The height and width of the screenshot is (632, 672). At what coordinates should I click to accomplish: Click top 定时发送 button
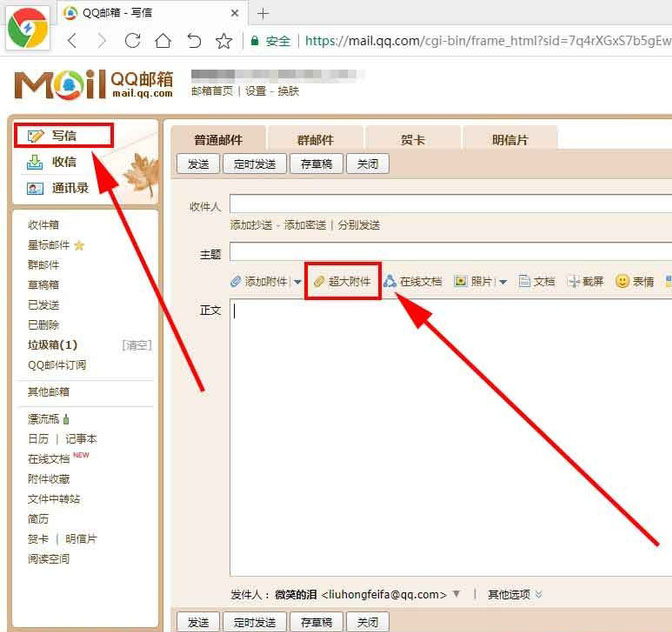tap(255, 164)
